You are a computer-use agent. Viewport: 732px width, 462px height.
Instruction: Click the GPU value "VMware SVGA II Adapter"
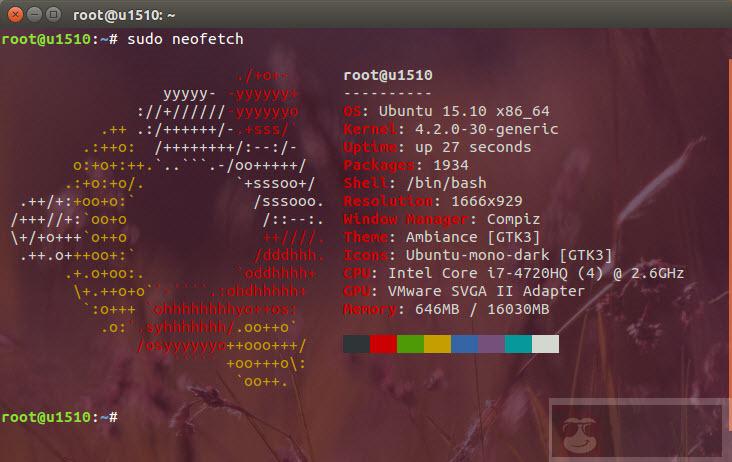coord(486,291)
